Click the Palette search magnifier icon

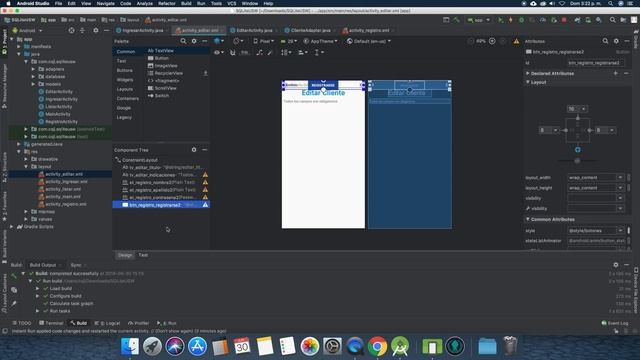[x=183, y=41]
